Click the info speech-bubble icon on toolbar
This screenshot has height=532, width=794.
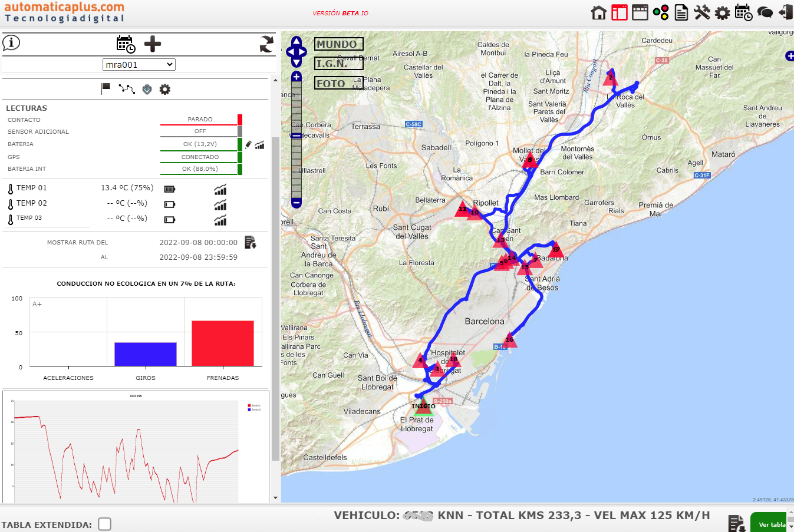pos(11,42)
